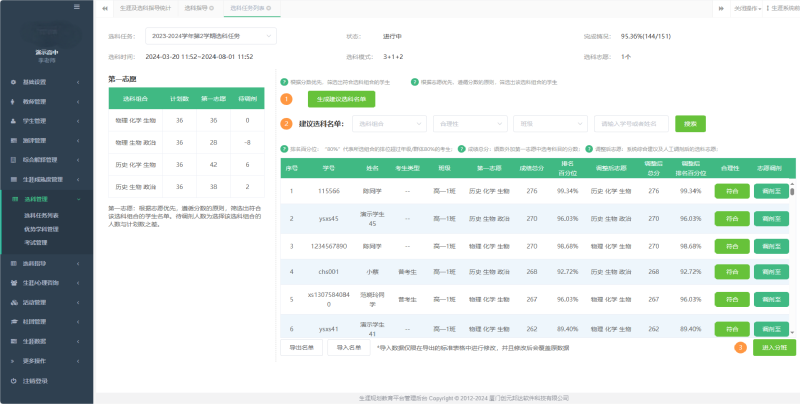Click the 进入分班 button
The height and width of the screenshot is (404, 800).
(774, 347)
